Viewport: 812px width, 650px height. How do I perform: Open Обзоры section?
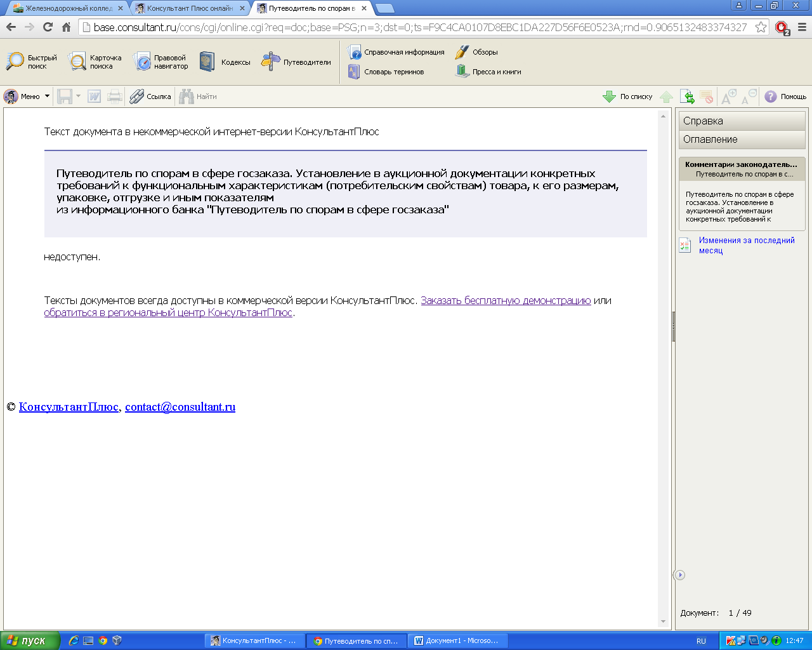click(x=476, y=52)
